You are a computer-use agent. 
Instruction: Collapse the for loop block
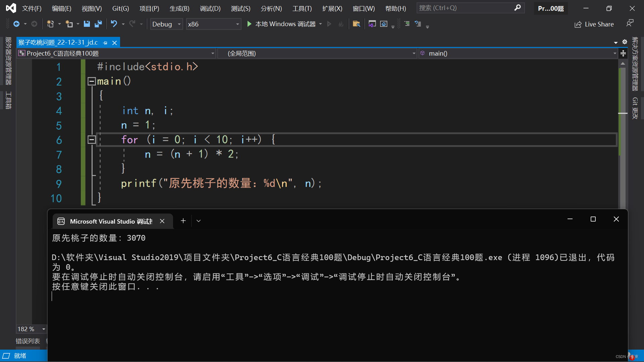[91, 139]
